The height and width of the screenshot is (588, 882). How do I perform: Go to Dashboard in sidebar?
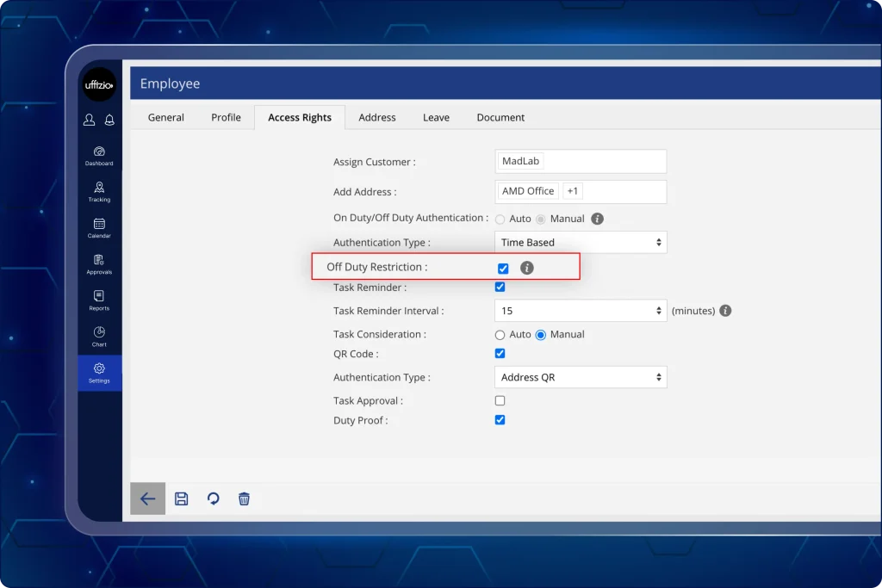99,156
